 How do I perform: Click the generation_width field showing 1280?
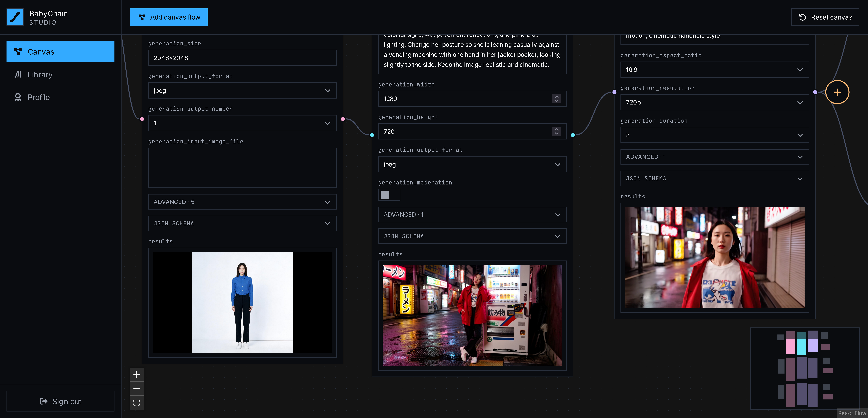coord(472,99)
